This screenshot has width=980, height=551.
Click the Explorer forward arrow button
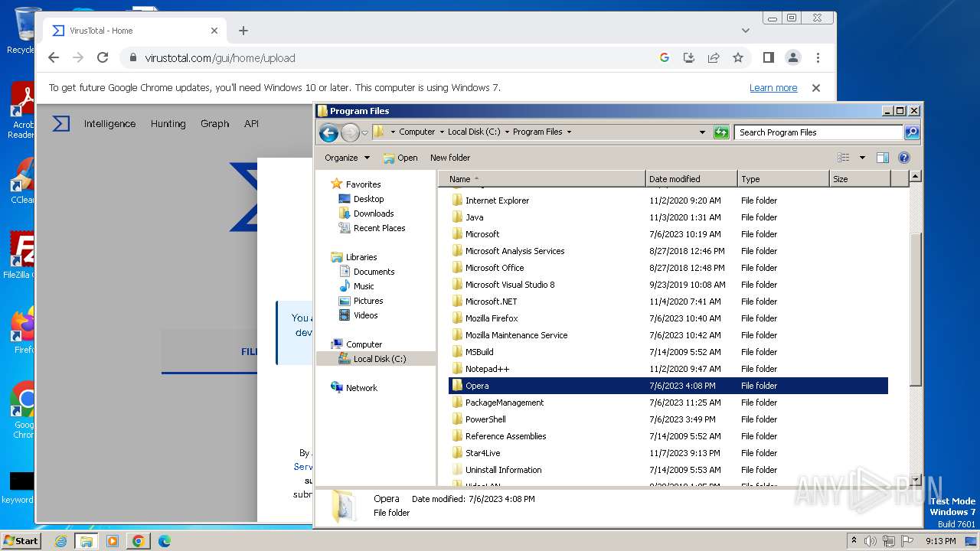point(350,132)
